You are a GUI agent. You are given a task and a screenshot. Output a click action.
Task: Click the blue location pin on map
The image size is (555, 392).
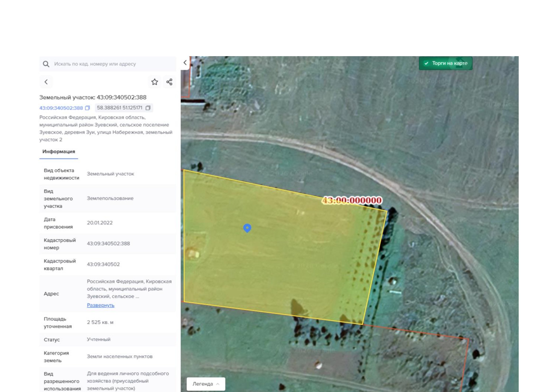(x=247, y=228)
